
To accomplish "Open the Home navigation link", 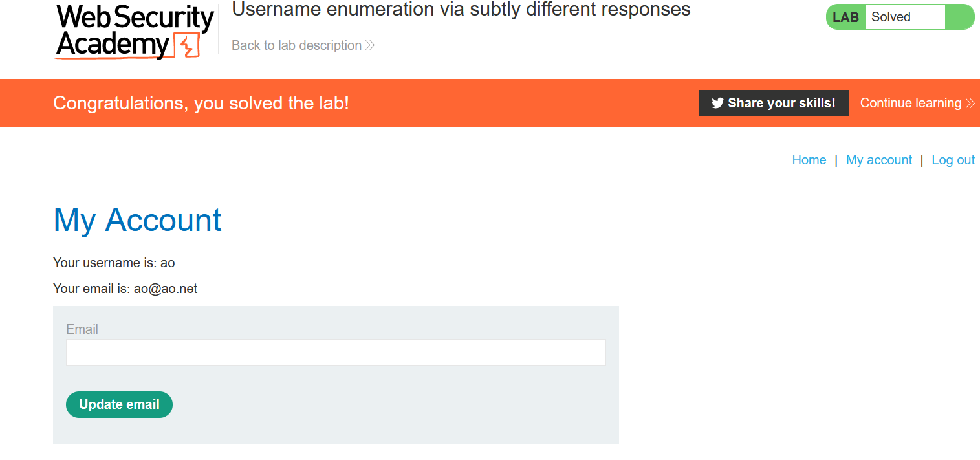I will pyautogui.click(x=809, y=160).
